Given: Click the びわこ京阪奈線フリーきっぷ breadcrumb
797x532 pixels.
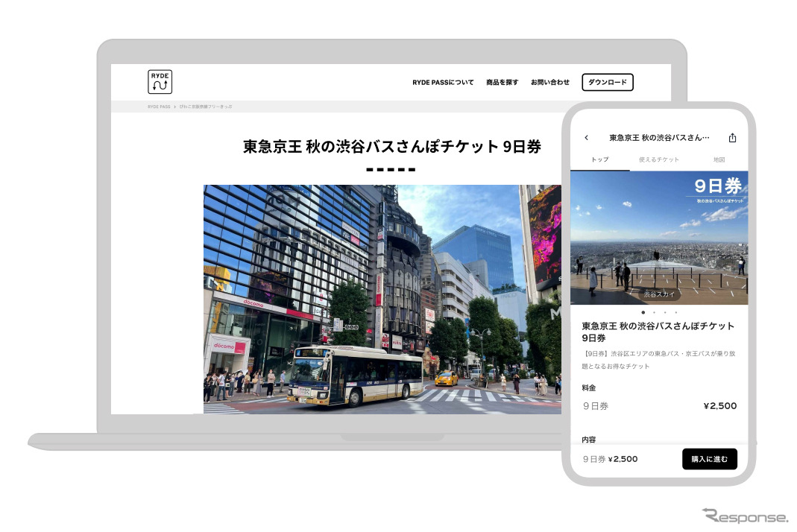Looking at the screenshot, I should coord(206,107).
